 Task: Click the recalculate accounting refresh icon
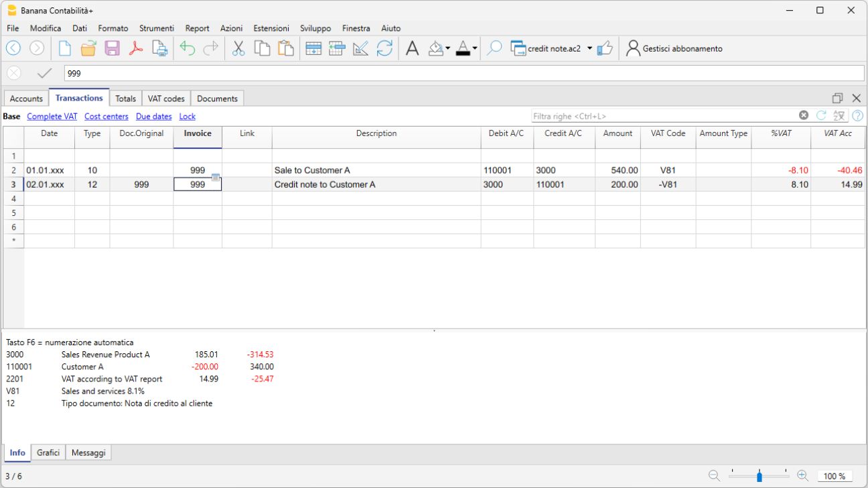pyautogui.click(x=384, y=48)
